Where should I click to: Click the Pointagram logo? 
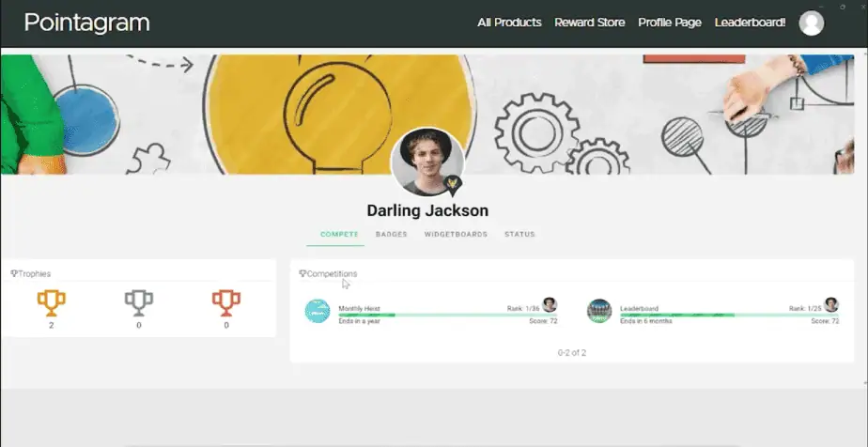coord(87,23)
